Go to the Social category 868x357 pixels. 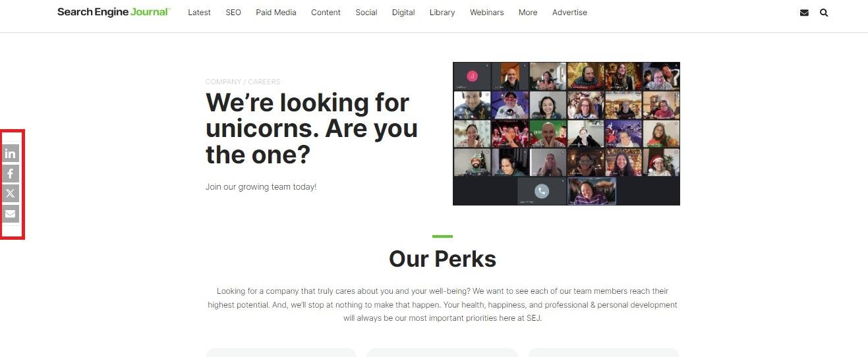(366, 13)
